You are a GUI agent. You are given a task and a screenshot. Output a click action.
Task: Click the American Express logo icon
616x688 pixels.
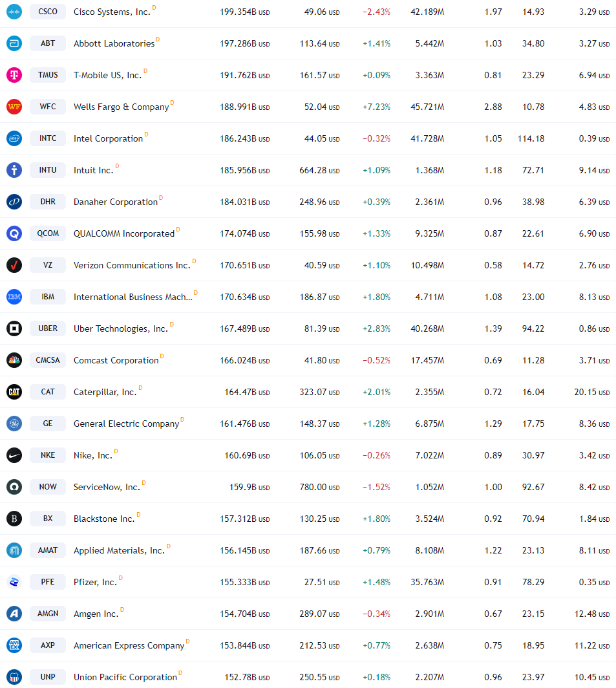(x=14, y=645)
